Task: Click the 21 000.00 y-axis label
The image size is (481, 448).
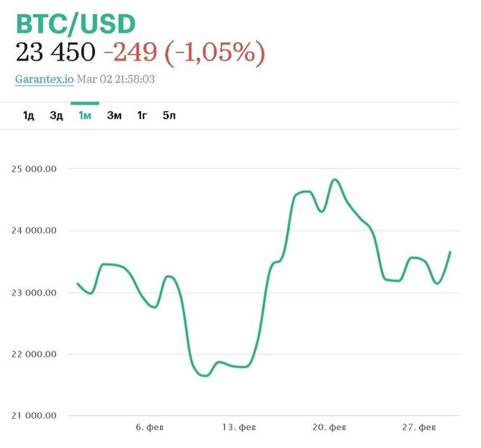Action: tap(36, 416)
